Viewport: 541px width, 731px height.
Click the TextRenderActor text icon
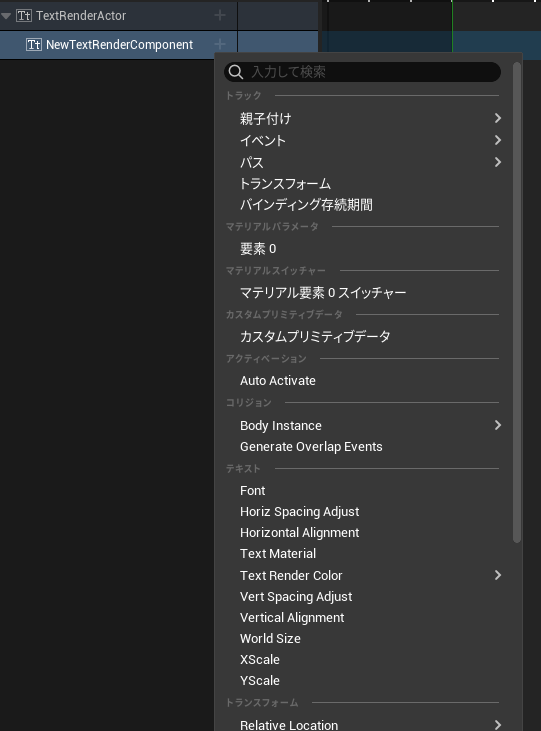(x=24, y=16)
